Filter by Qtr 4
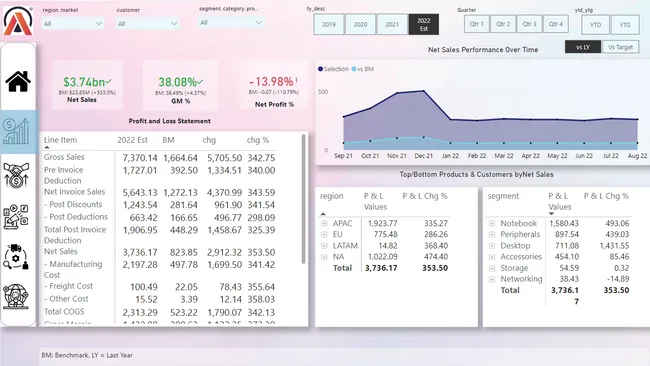This screenshot has height=366, width=650. coord(556,24)
